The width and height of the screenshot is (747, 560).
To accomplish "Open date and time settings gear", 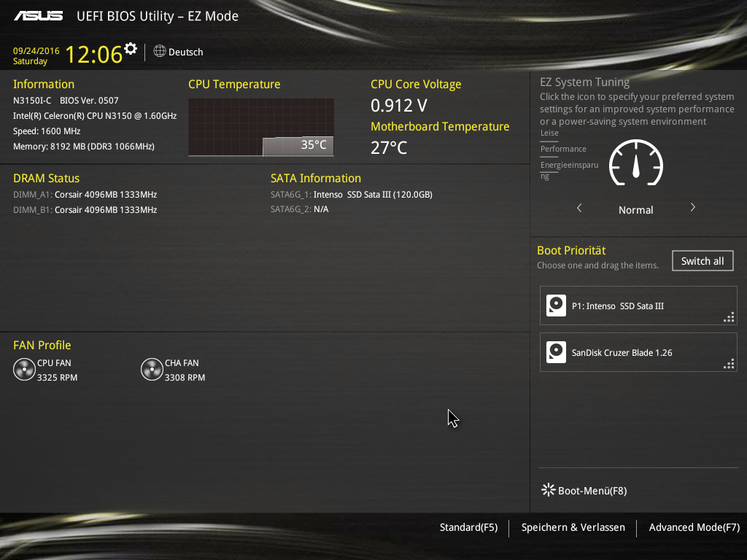I will tap(130, 48).
